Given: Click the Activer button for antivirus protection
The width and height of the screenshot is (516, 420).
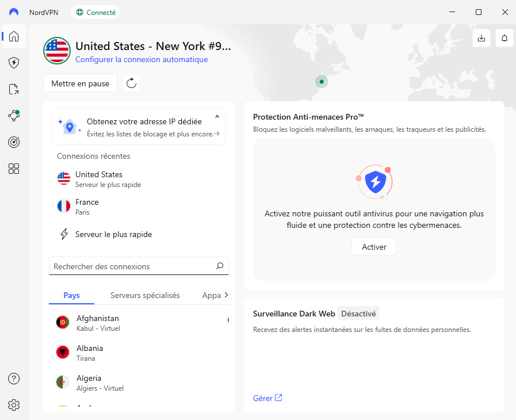Looking at the screenshot, I should coord(374,247).
